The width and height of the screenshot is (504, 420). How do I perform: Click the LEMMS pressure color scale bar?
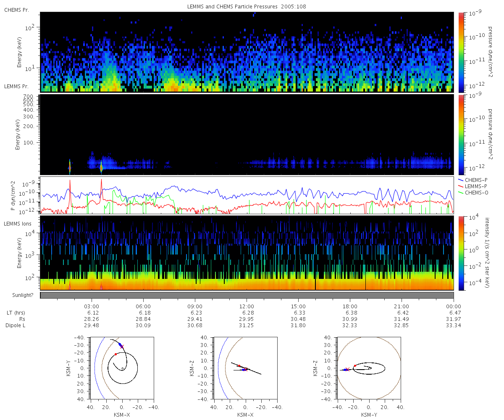pos(461,134)
